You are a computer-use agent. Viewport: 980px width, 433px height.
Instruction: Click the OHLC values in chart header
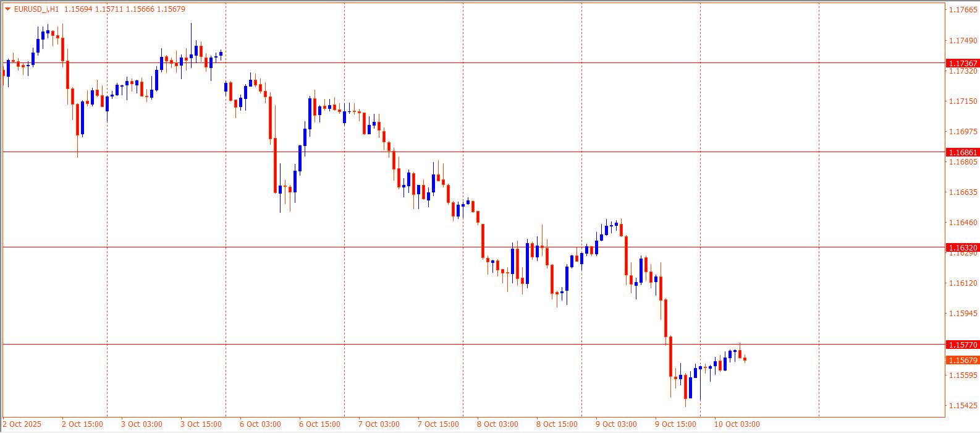click(124, 9)
